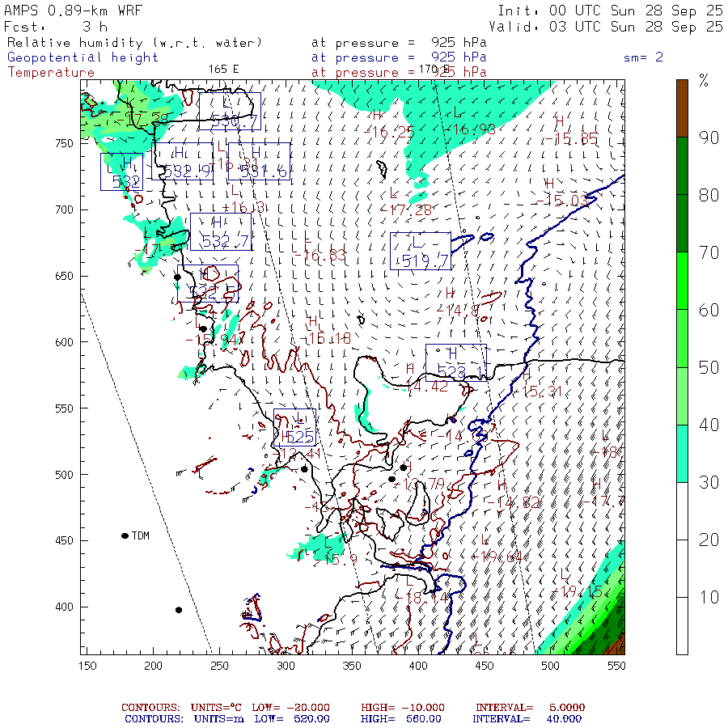Image resolution: width=728 pixels, height=728 pixels.
Task: Click the Relative humidity legend label
Action: click(x=134, y=42)
